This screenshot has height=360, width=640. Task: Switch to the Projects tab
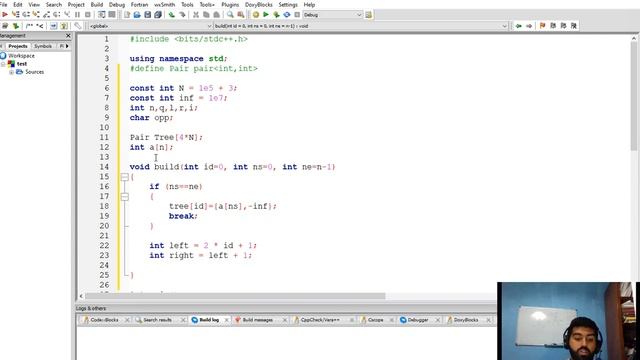pyautogui.click(x=18, y=46)
